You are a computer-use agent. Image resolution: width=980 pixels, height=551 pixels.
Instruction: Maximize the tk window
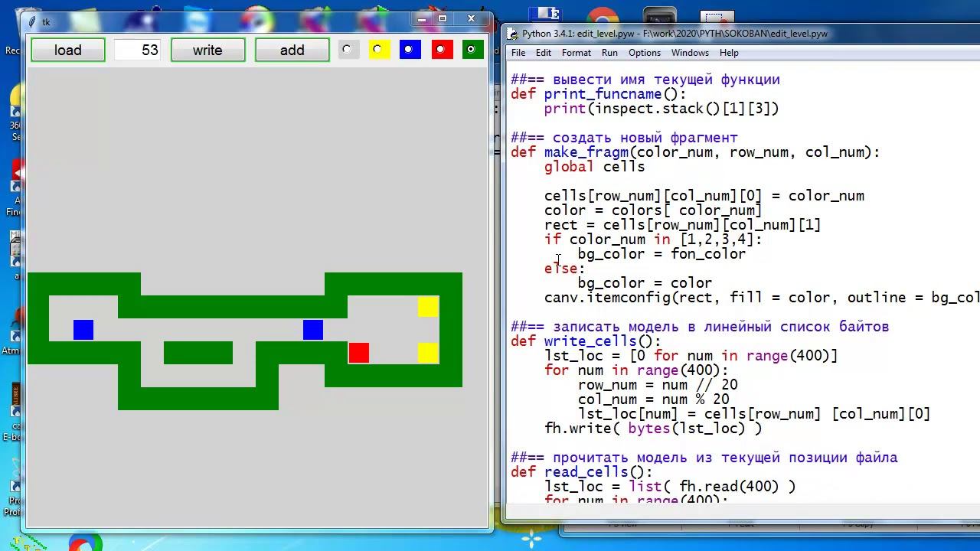[443, 18]
